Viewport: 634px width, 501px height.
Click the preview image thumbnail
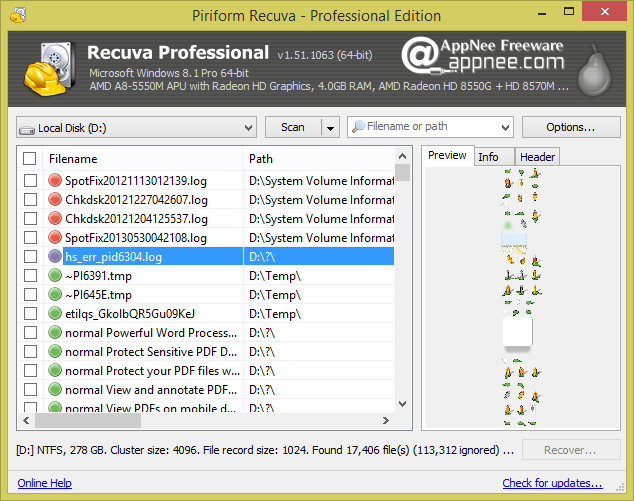(x=522, y=297)
